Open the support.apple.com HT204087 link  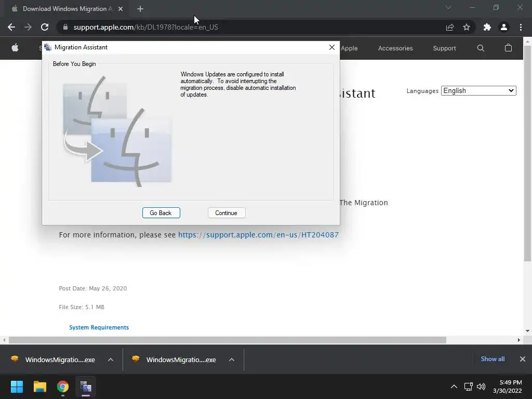(258, 235)
